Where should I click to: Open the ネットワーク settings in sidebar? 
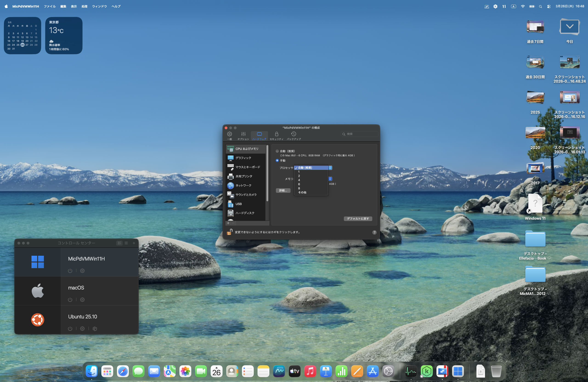pos(243,185)
